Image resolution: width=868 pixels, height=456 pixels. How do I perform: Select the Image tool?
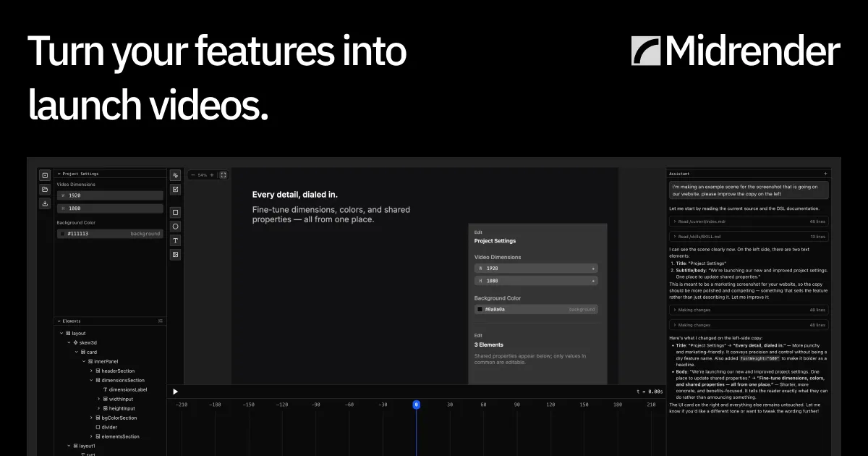(175, 255)
